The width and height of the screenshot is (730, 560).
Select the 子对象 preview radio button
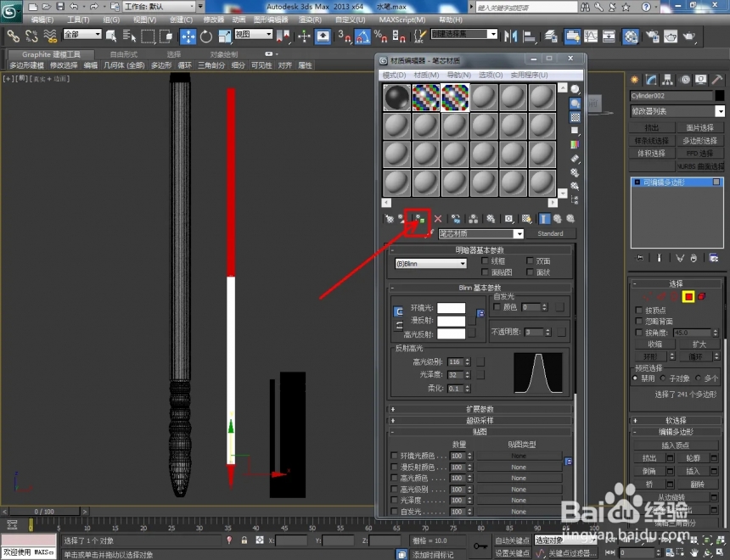tap(663, 378)
